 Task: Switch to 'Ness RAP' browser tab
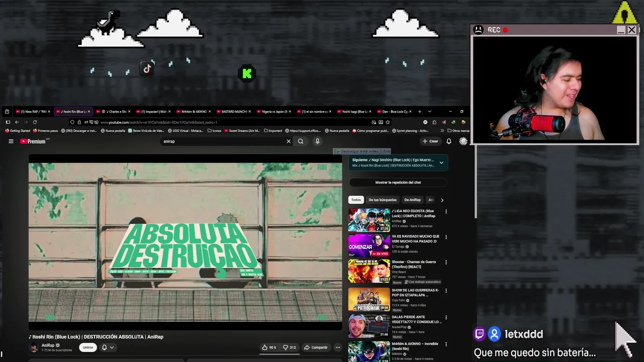33,112
